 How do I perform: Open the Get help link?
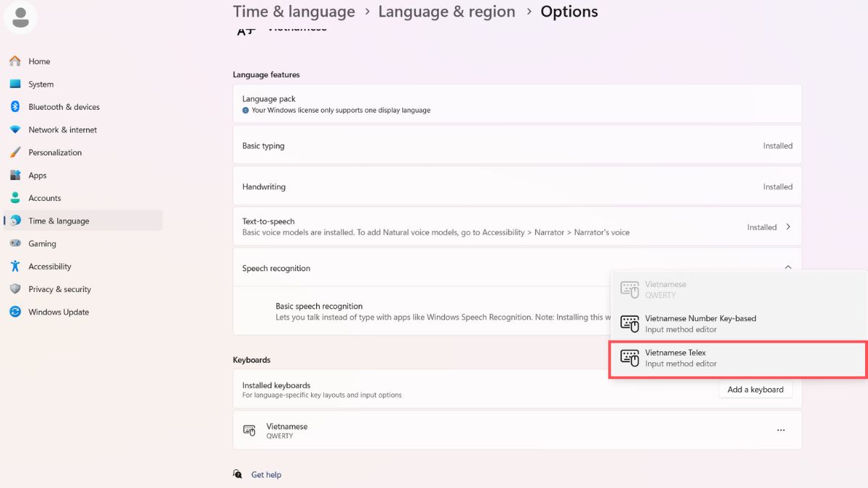266,475
